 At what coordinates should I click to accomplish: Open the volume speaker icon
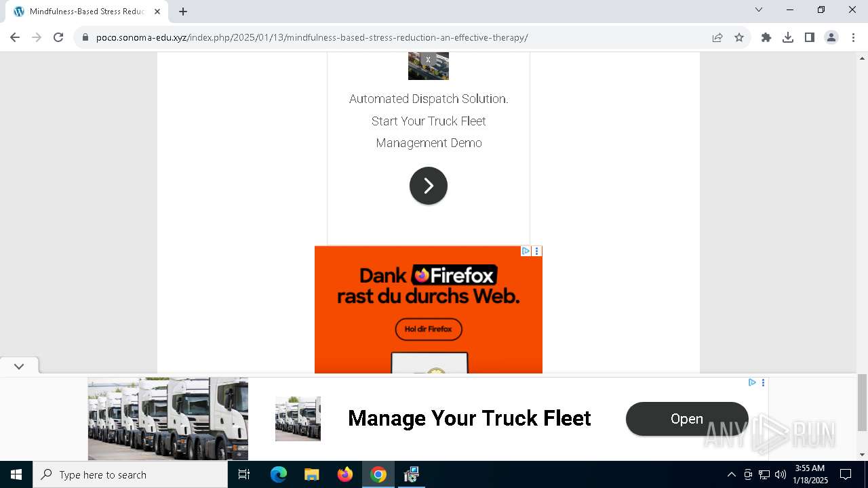(x=780, y=474)
